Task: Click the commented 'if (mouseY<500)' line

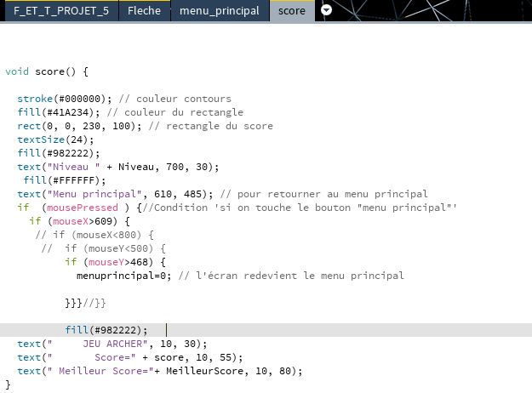Action: [104, 248]
